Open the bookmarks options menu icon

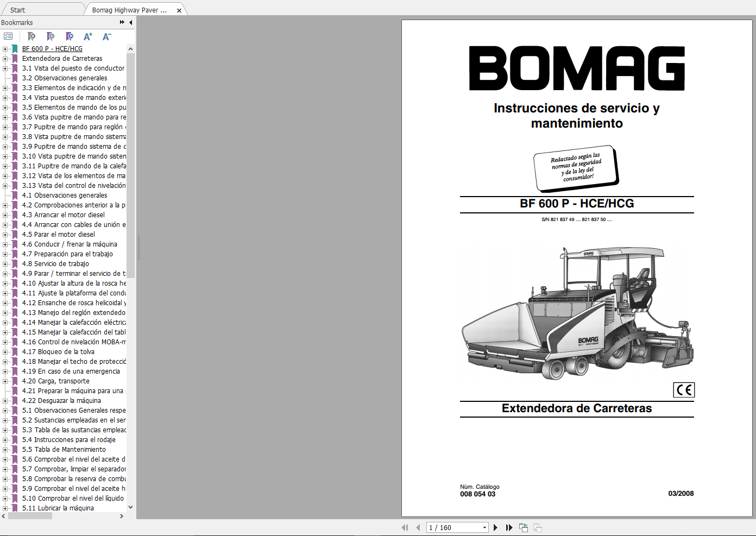[x=8, y=36]
